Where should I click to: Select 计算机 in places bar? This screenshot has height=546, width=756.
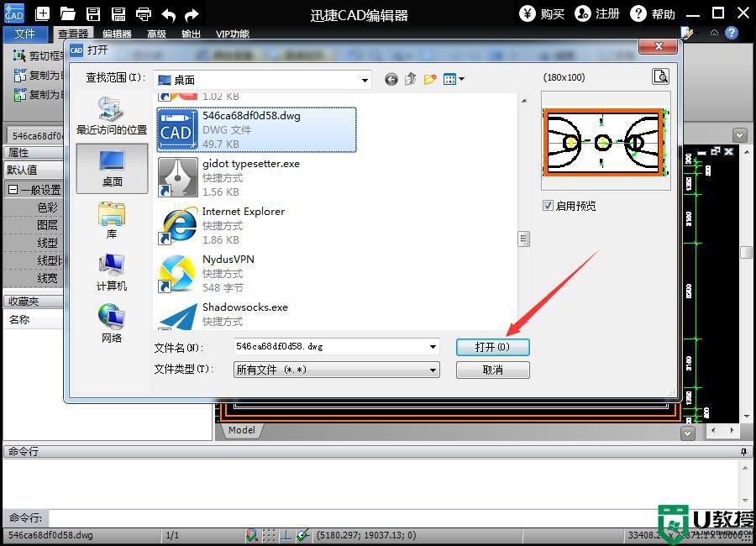tap(112, 272)
